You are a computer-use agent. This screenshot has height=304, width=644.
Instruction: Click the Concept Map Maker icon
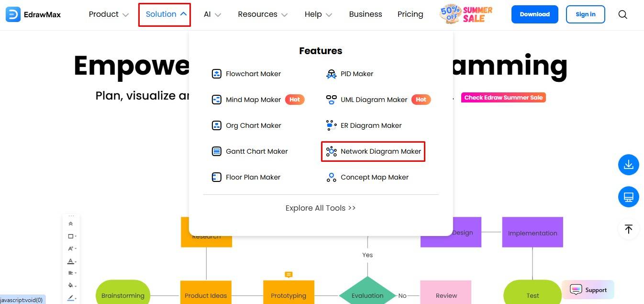tap(331, 177)
